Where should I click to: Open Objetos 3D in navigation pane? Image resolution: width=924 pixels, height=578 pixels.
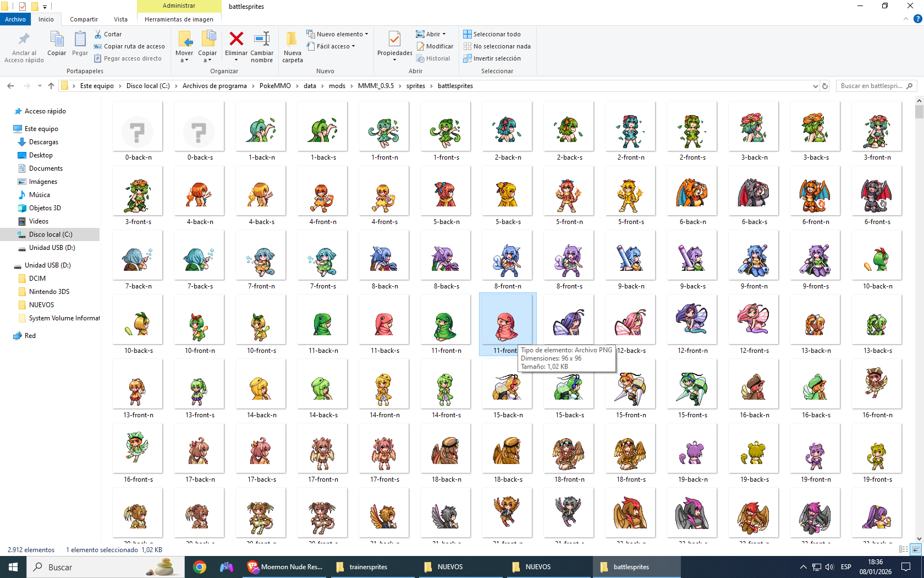[45, 208]
